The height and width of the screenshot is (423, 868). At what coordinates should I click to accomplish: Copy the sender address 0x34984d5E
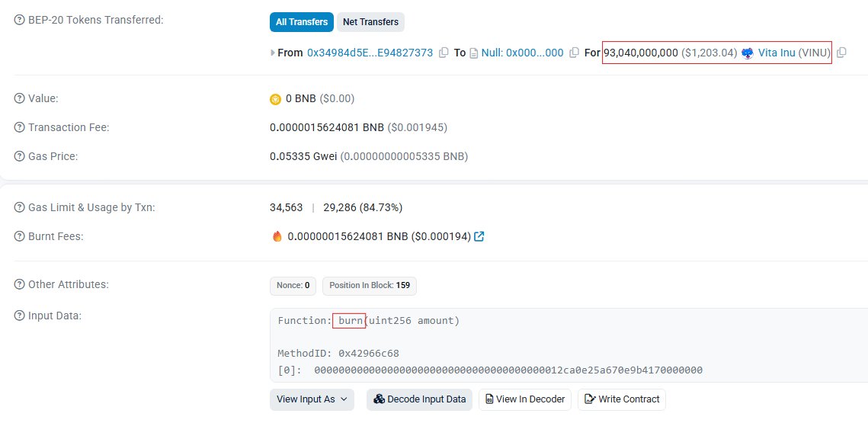pos(444,53)
